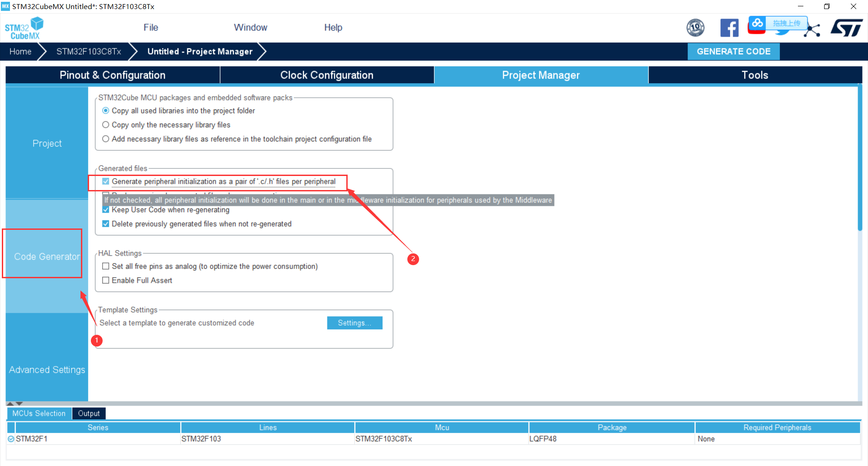Click the STM32F1 row status icon
This screenshot has height=466, width=868.
point(11,439)
